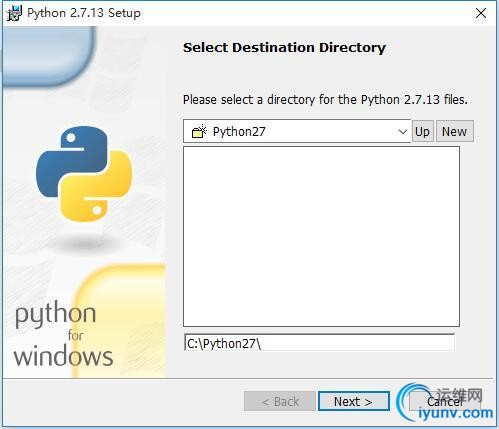499x429 pixels.
Task: Proceed with the Next button
Action: pyautogui.click(x=354, y=401)
